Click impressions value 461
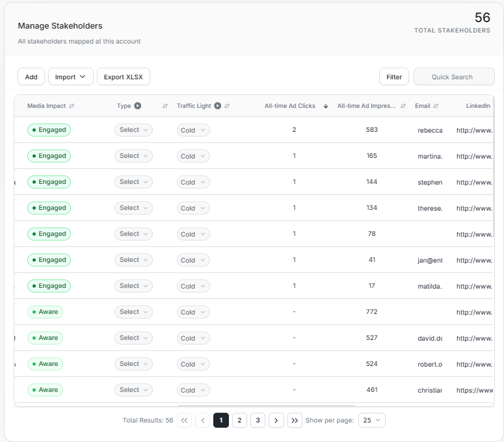 pyautogui.click(x=372, y=389)
